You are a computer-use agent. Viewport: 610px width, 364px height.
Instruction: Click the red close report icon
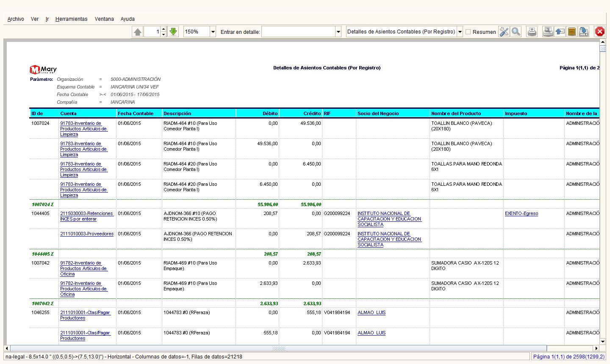pyautogui.click(x=599, y=32)
